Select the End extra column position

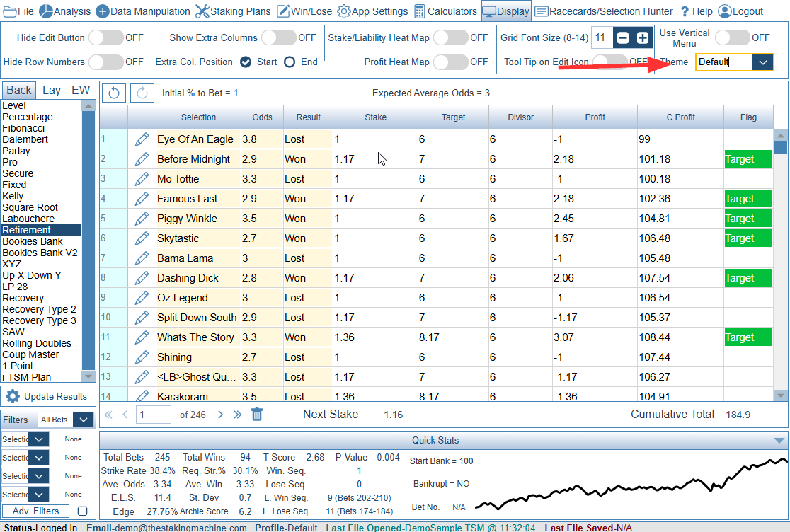click(x=290, y=62)
